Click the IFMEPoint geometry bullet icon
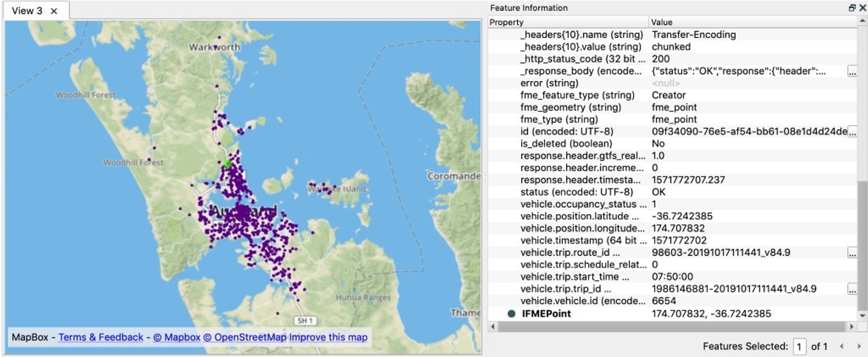 511,314
